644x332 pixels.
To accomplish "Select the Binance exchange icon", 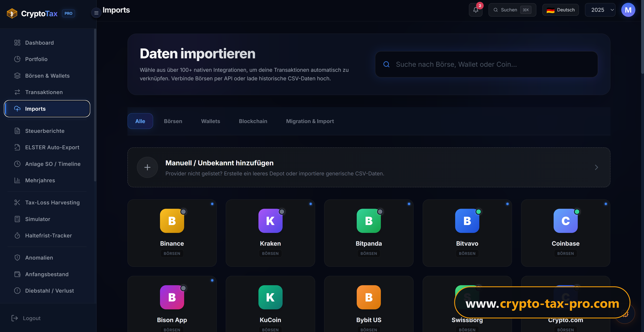I will point(172,221).
